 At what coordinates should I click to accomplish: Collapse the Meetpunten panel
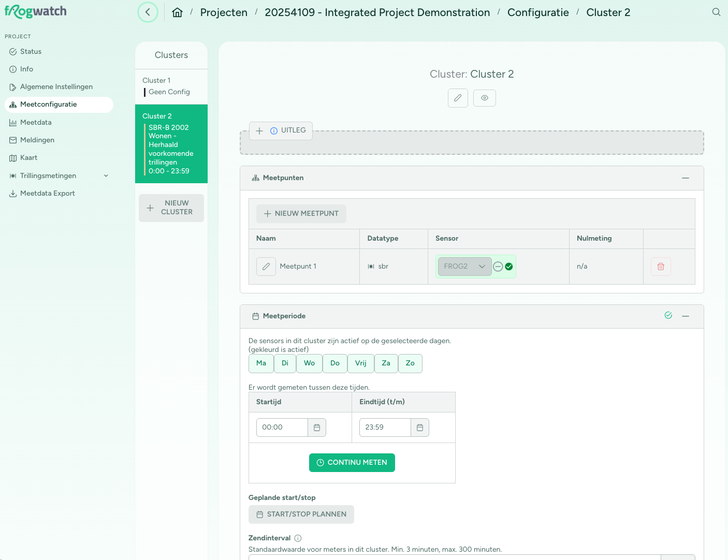pyautogui.click(x=686, y=178)
